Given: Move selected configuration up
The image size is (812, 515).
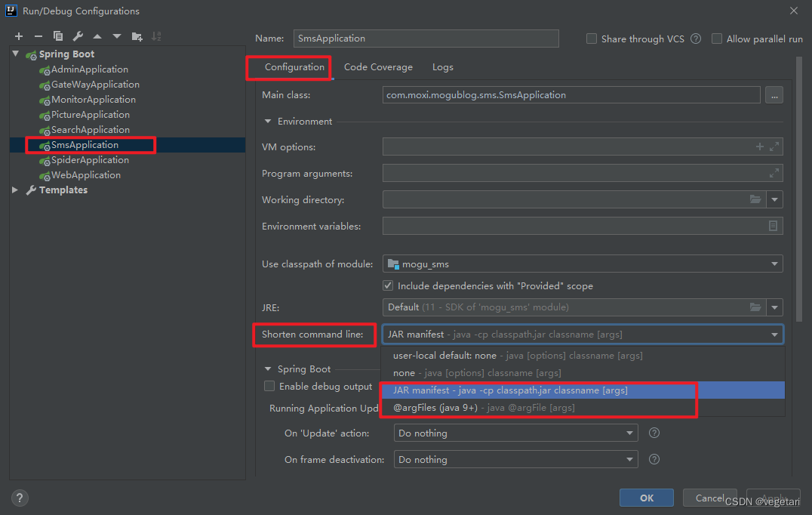Looking at the screenshot, I should tap(97, 35).
